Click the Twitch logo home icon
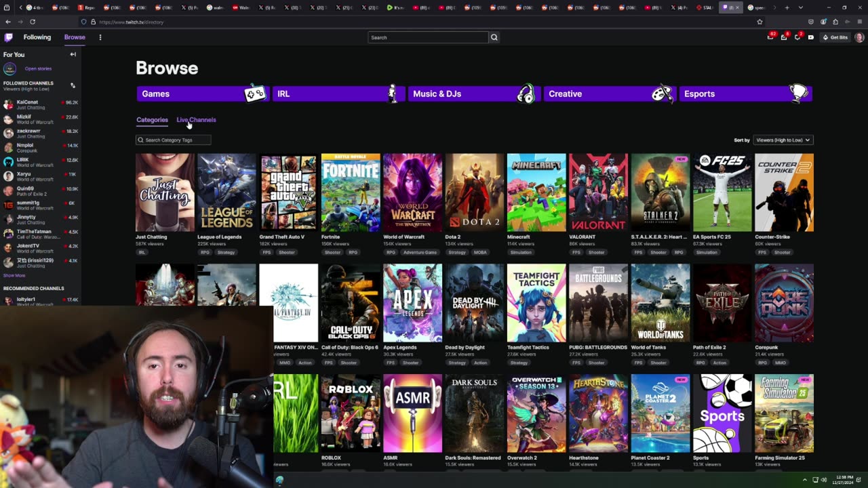The height and width of the screenshot is (488, 868). [8, 37]
